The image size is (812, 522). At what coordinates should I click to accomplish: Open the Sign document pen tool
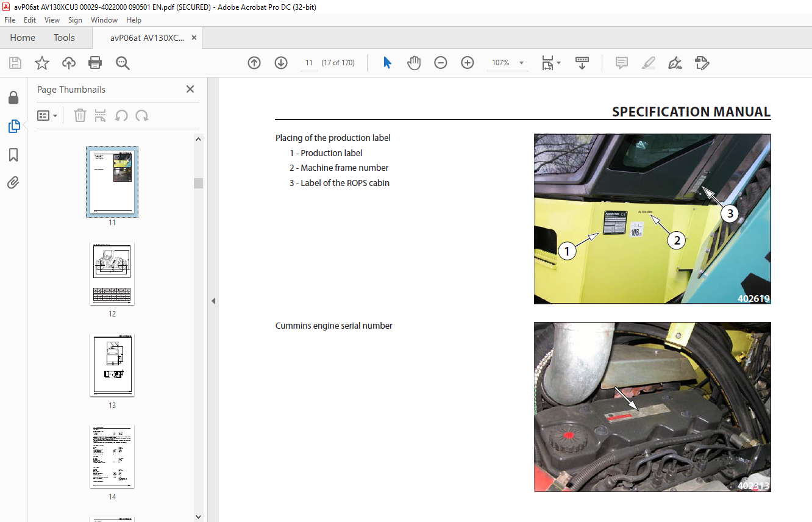click(675, 63)
